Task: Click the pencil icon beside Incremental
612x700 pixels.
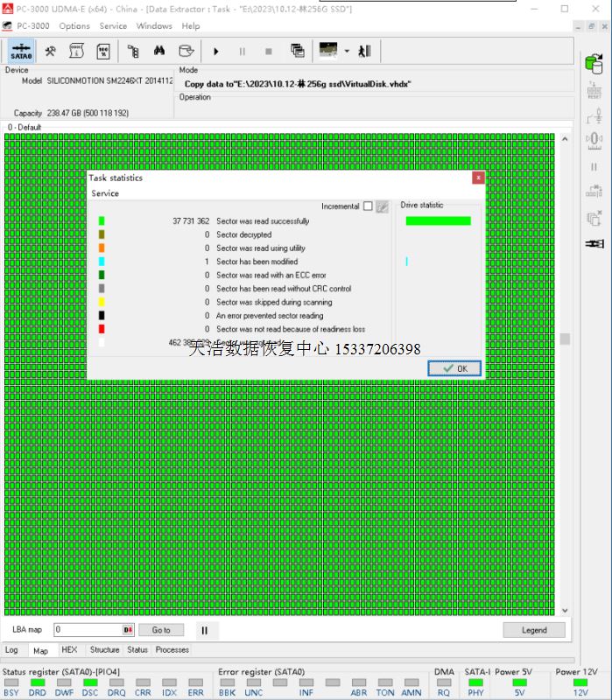Action: [x=383, y=206]
